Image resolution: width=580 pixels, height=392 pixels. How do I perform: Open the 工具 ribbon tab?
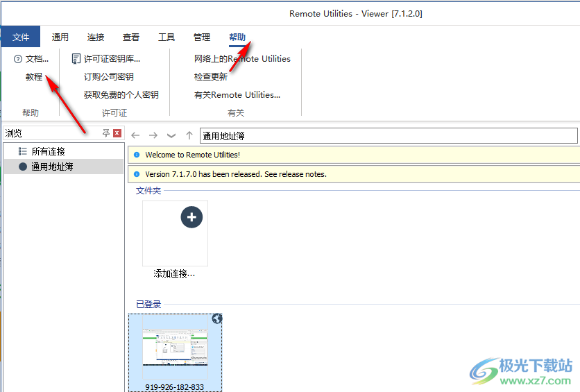tap(167, 37)
